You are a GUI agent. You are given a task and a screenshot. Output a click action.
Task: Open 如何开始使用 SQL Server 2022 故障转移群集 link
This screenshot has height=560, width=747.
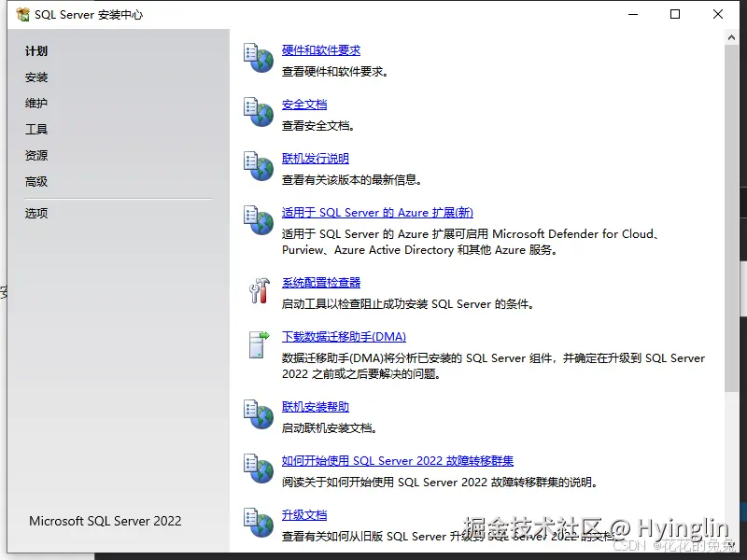click(398, 460)
